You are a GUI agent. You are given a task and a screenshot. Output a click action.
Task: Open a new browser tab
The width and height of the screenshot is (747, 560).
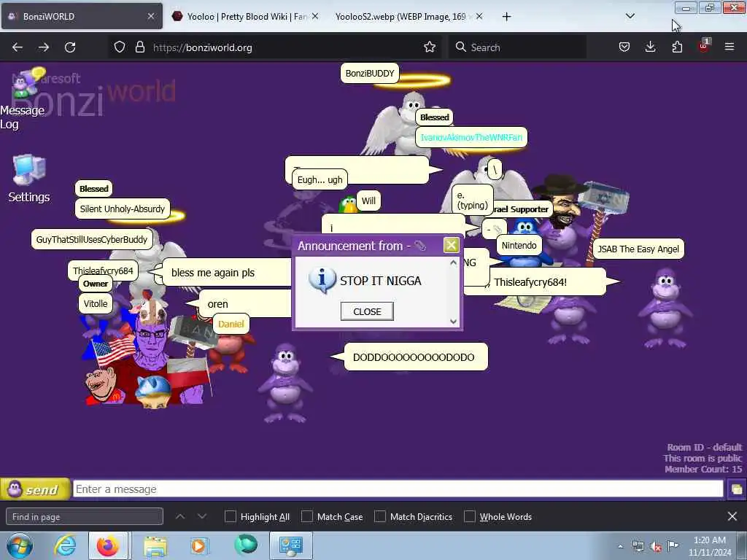click(x=506, y=17)
